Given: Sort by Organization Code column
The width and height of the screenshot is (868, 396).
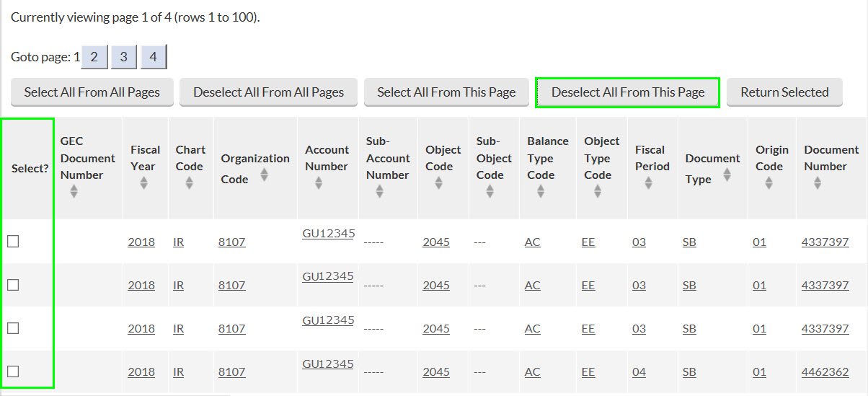Looking at the screenshot, I should click(x=265, y=175).
